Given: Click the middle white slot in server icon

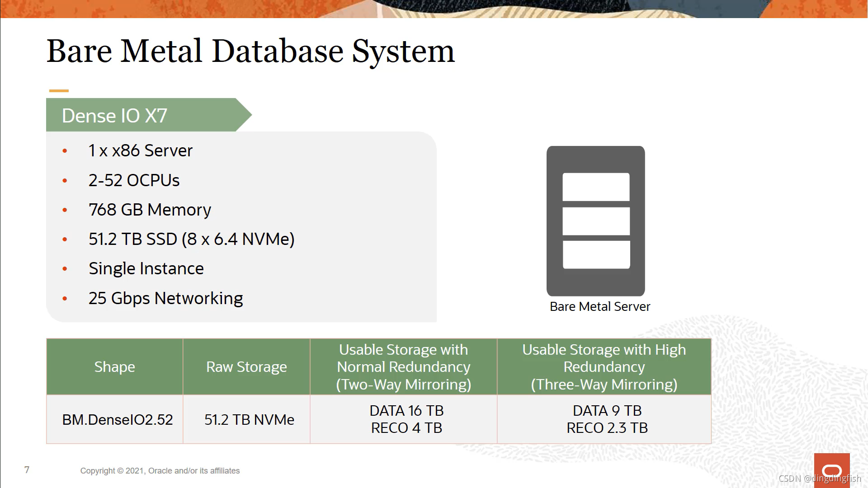Looking at the screenshot, I should pos(596,221).
